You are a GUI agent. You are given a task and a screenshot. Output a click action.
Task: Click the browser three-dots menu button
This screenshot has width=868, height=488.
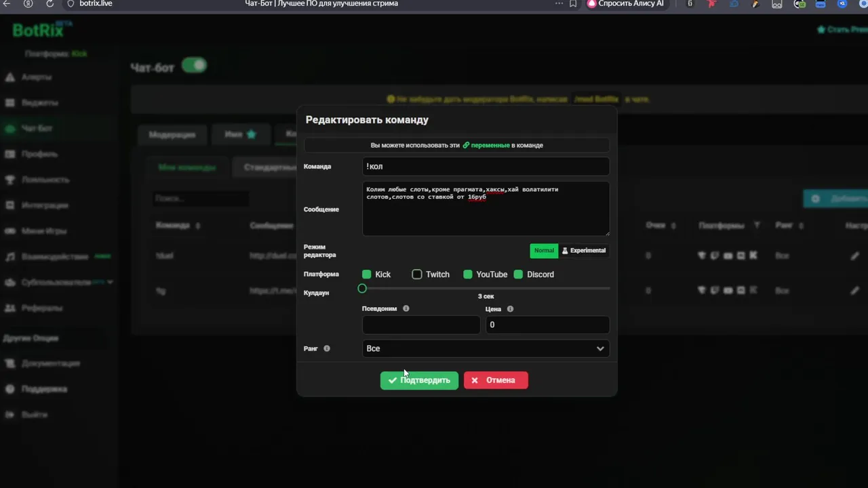[x=559, y=4]
